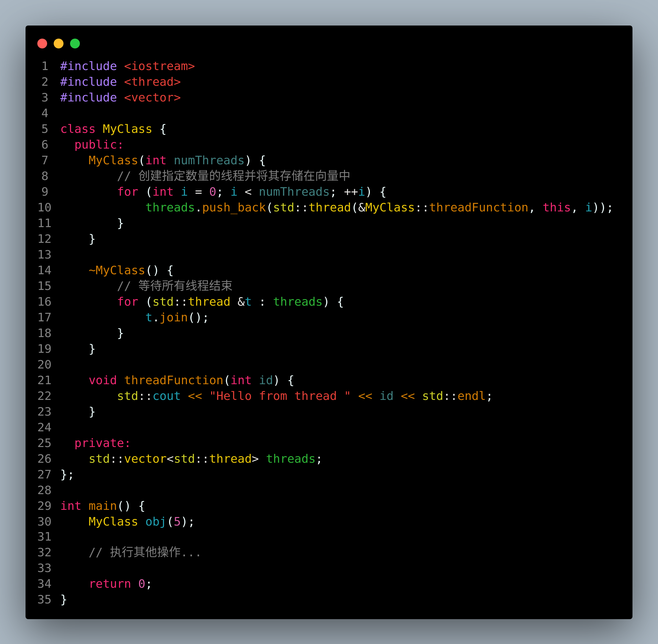This screenshot has width=658, height=644.
Task: Place cursor on 'class' keyword
Action: [x=78, y=129]
